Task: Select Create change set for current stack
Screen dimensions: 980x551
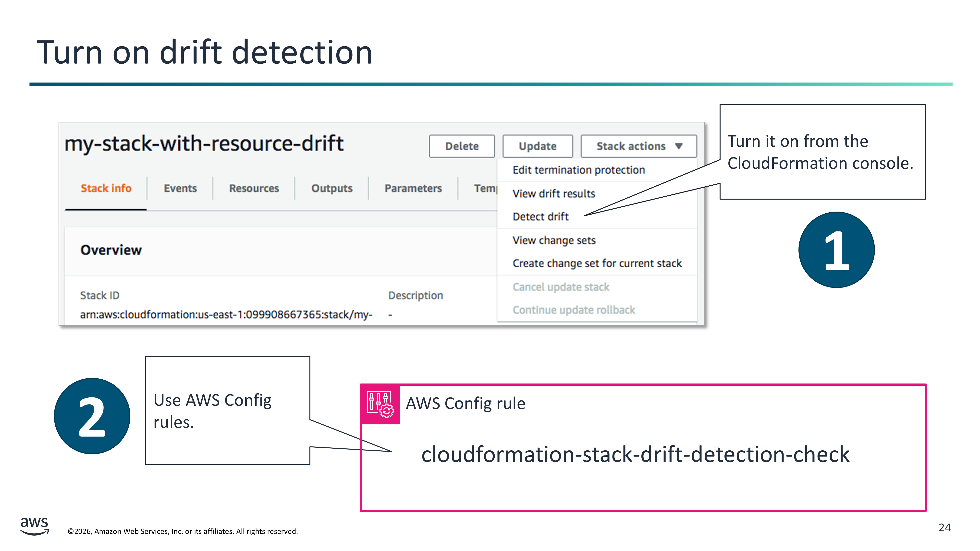Action: coord(597,263)
